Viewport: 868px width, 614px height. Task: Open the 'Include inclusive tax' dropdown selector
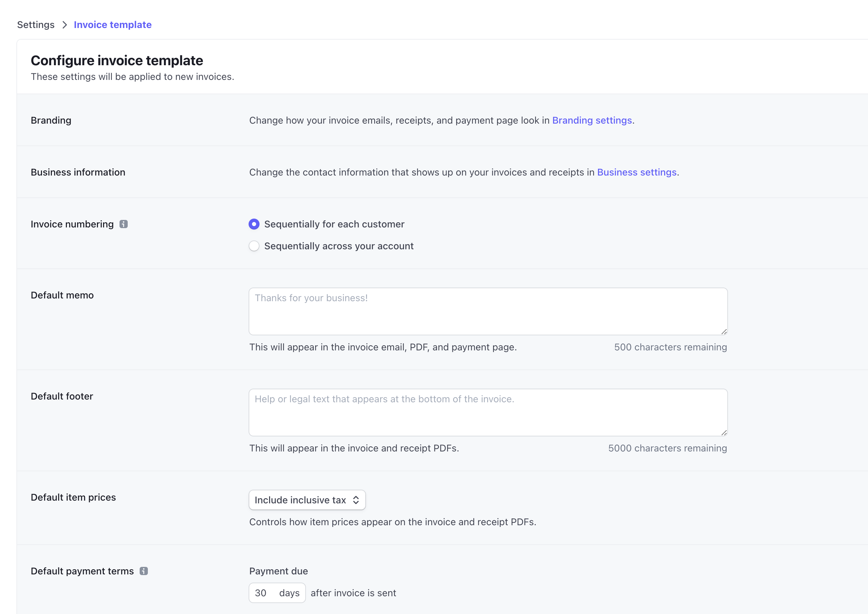point(307,500)
